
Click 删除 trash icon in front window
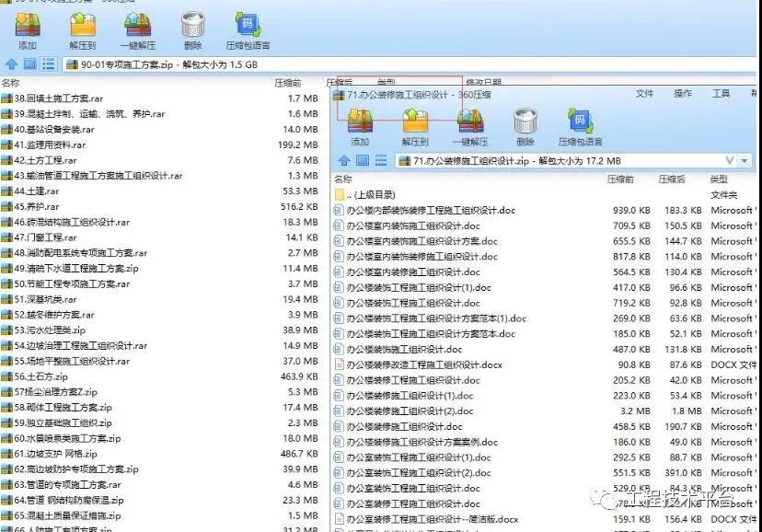[x=525, y=125]
